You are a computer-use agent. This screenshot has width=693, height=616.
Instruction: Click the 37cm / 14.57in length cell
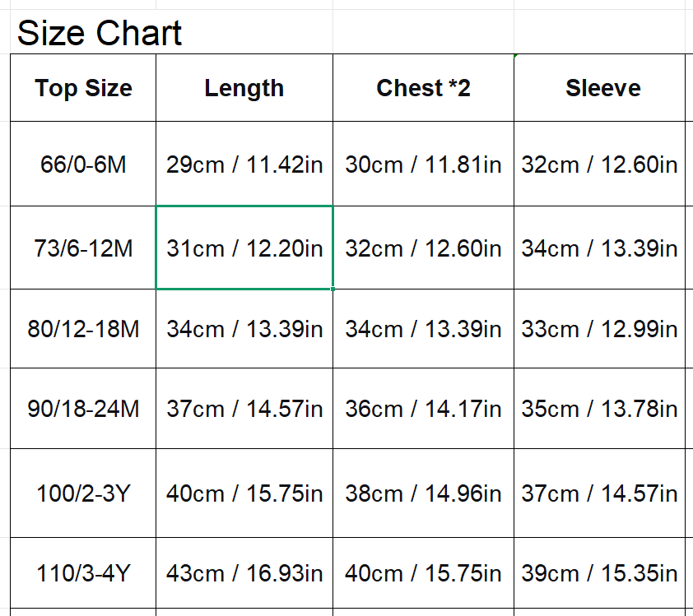244,409
